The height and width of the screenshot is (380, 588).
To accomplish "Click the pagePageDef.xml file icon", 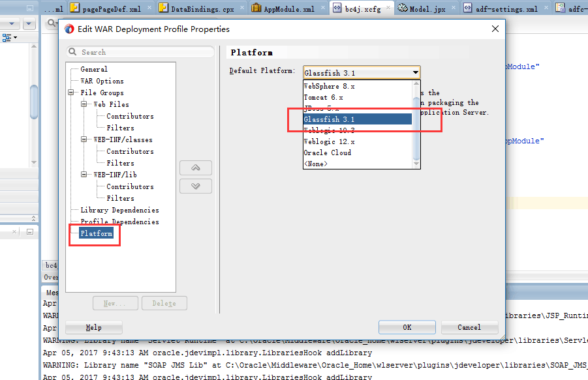I will coord(75,8).
